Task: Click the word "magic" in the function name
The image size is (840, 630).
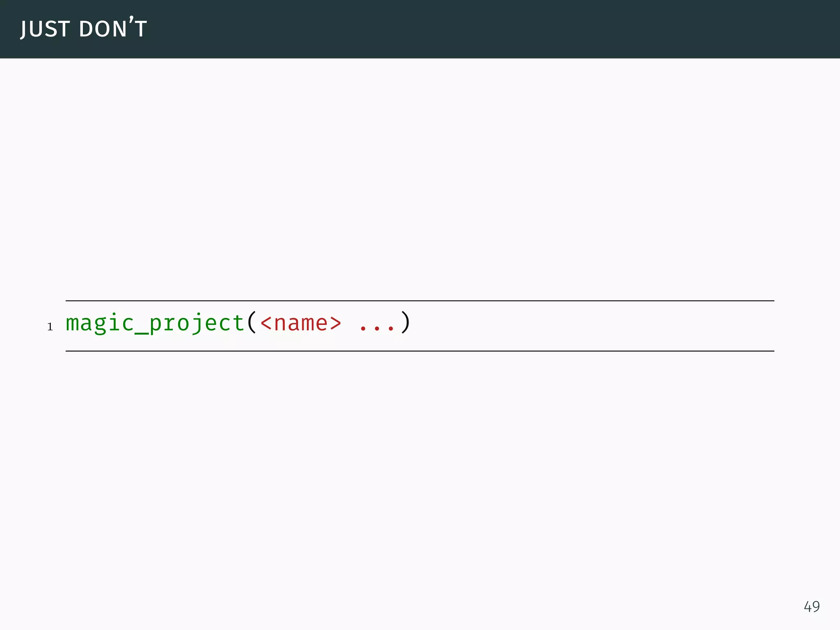Action: coord(100,324)
